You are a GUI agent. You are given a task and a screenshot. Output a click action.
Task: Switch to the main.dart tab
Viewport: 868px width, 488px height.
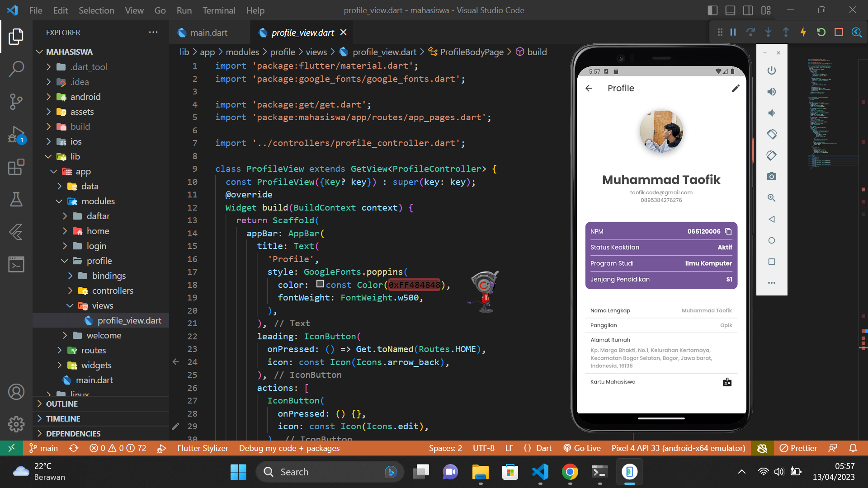coord(209,33)
